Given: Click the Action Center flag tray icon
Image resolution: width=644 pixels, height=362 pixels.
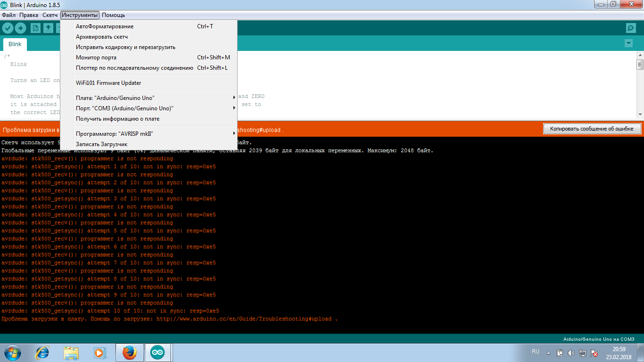Looking at the screenshot, I should pyautogui.click(x=594, y=353).
